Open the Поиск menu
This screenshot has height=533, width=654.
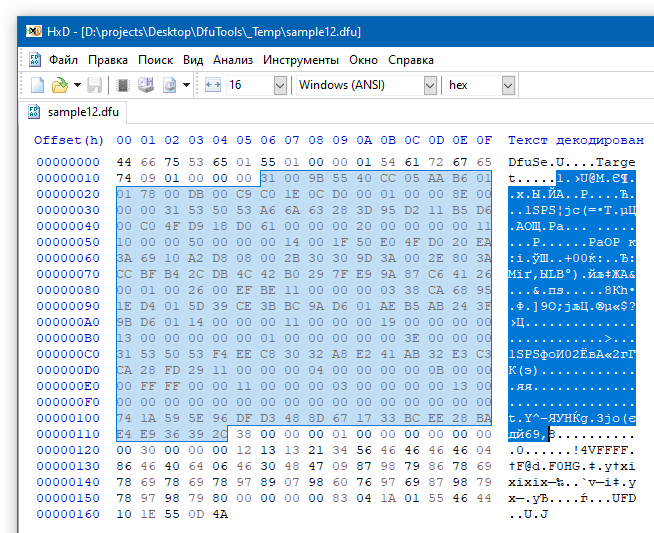(156, 60)
